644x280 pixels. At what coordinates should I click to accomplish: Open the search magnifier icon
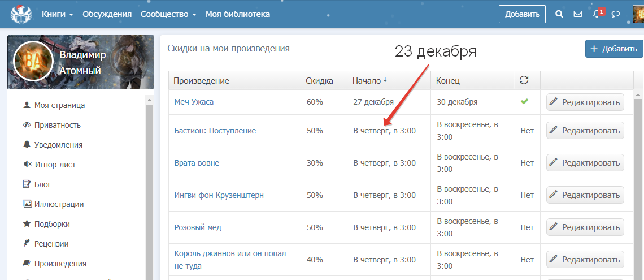(559, 14)
